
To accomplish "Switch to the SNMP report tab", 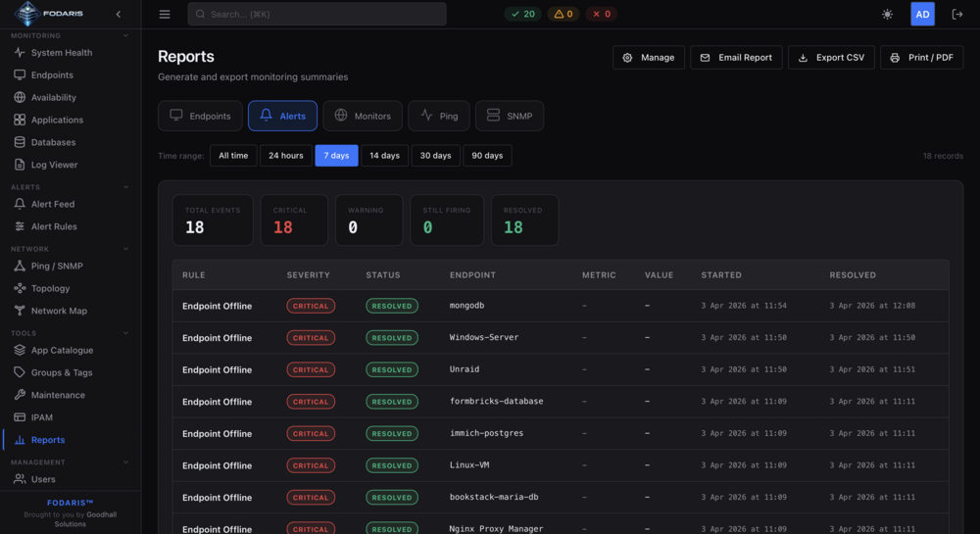I will pos(510,116).
